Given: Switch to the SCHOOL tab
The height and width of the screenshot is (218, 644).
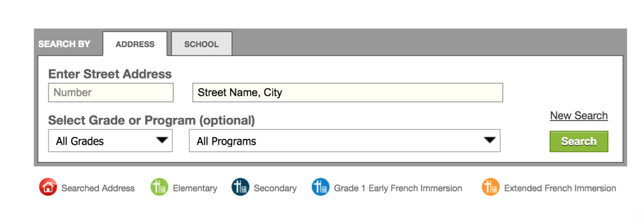Looking at the screenshot, I should point(202,44).
